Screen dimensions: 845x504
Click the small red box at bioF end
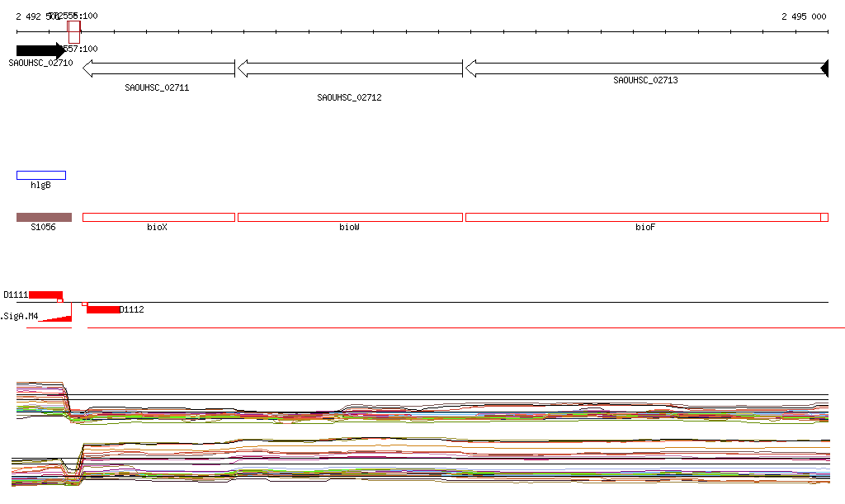[x=824, y=217]
